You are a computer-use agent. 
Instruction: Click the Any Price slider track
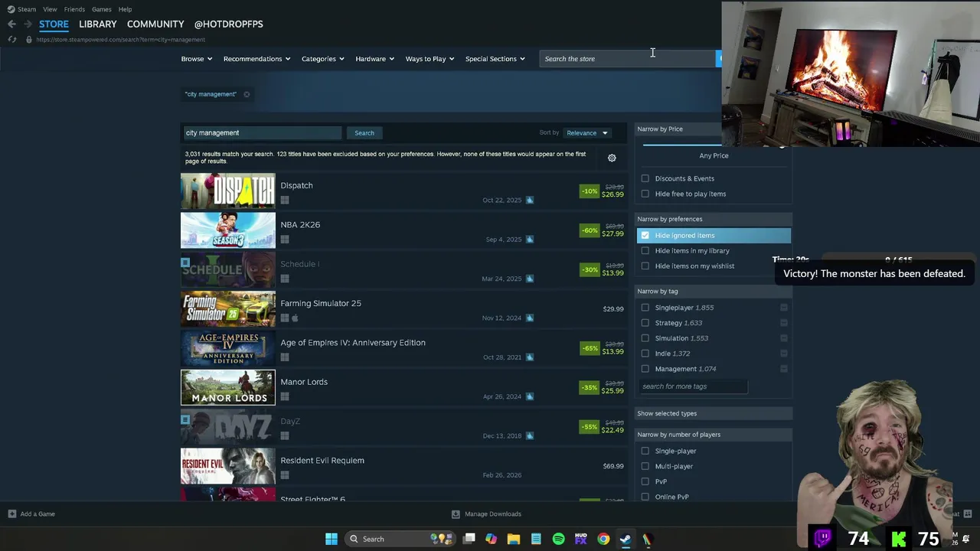(x=681, y=144)
